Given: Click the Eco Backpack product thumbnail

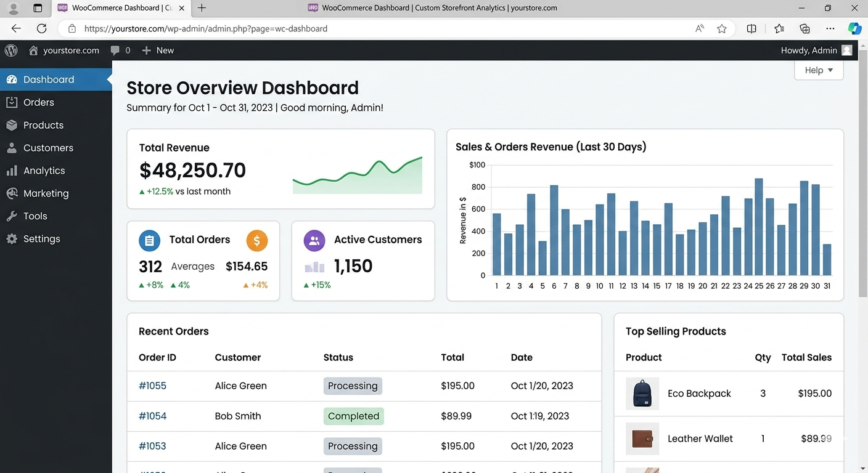Looking at the screenshot, I should [642, 394].
